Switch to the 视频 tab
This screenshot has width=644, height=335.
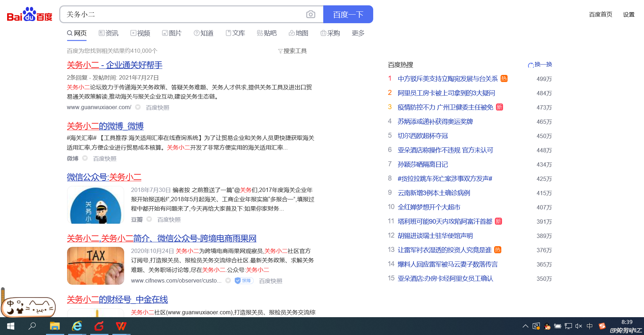point(140,33)
